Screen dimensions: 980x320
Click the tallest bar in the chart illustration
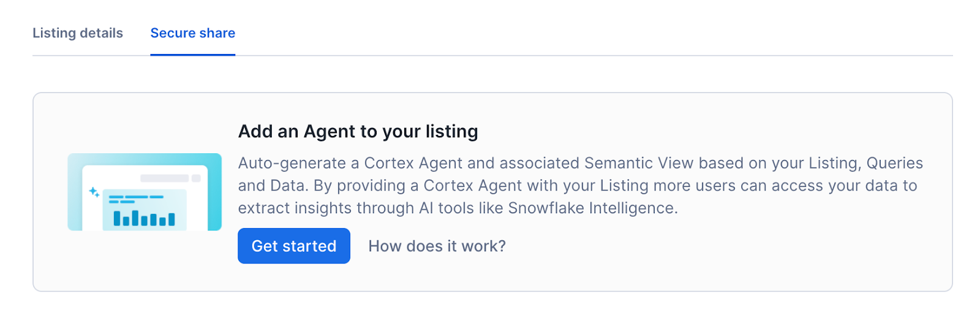pos(135,218)
